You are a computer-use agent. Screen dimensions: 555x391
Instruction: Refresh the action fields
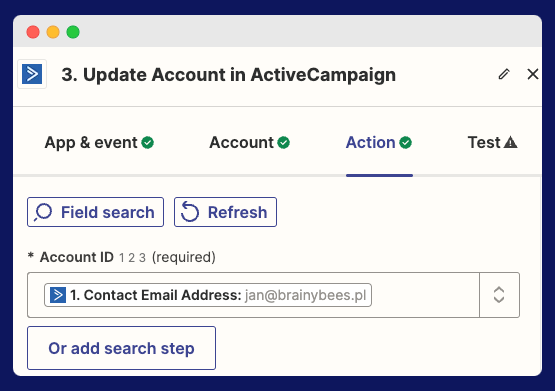(x=225, y=212)
